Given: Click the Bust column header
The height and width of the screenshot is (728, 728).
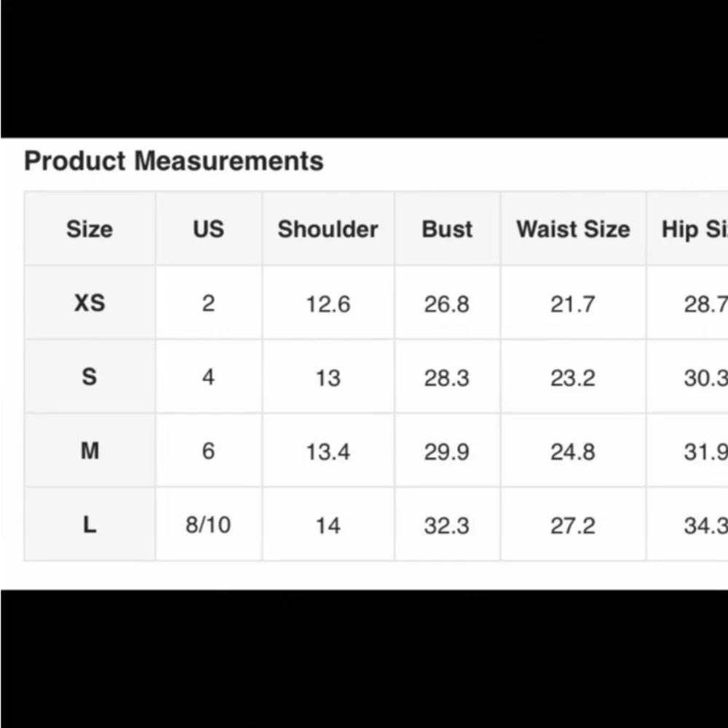Looking at the screenshot, I should [447, 229].
